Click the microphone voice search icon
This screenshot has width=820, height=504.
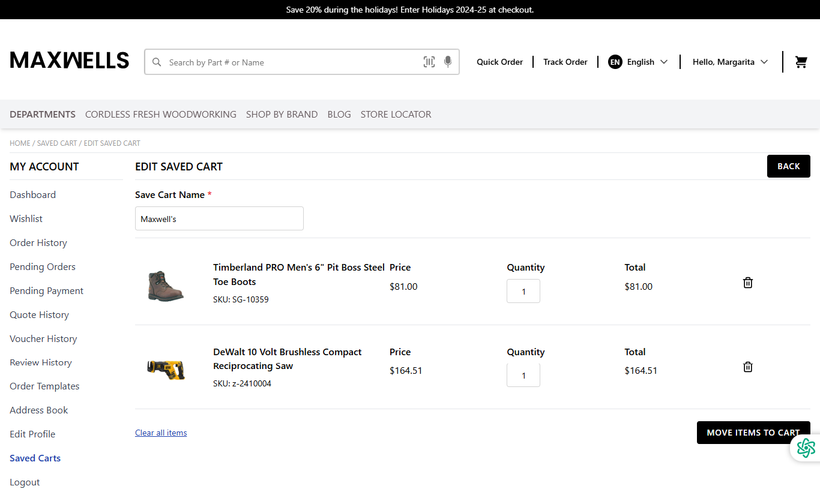coord(447,62)
